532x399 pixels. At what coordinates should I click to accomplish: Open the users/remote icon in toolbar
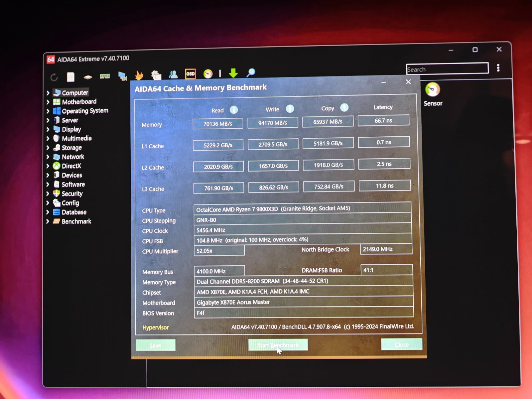coord(173,74)
